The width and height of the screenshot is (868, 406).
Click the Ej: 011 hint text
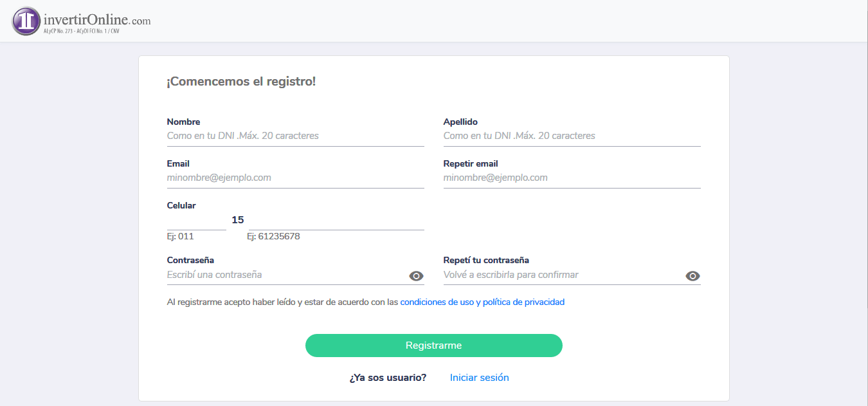(179, 236)
